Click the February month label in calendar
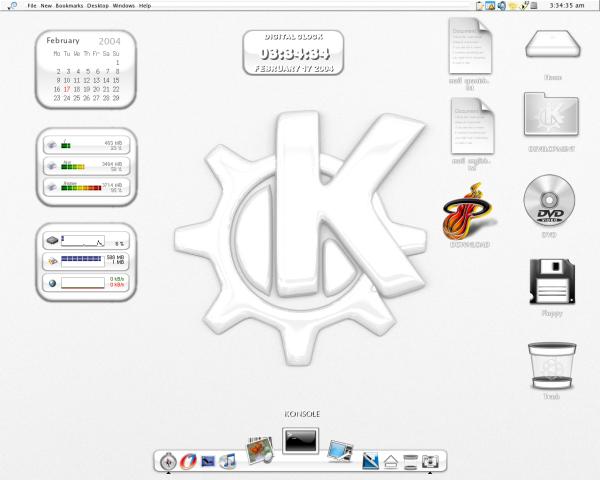 (x=63, y=40)
